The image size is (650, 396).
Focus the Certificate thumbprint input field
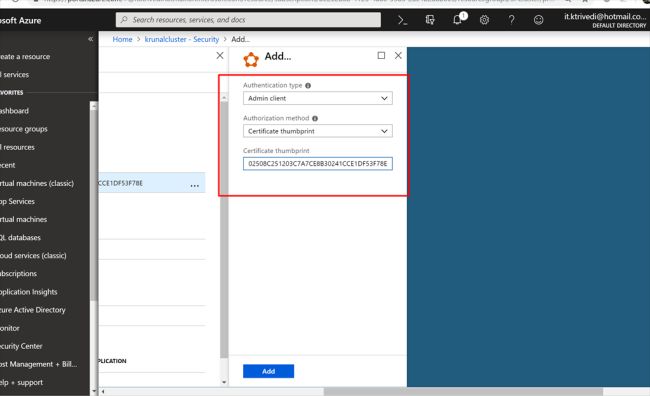click(318, 164)
